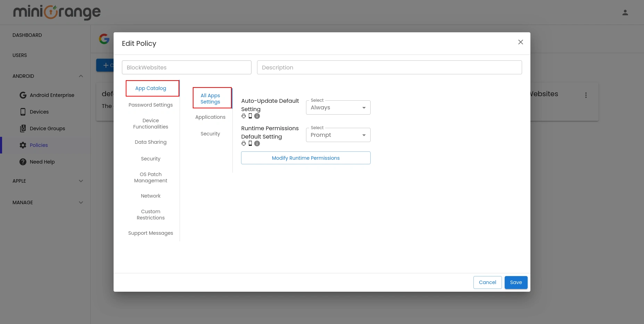Click the Device Groups icon in sidebar
The width and height of the screenshot is (644, 324).
coord(23,128)
